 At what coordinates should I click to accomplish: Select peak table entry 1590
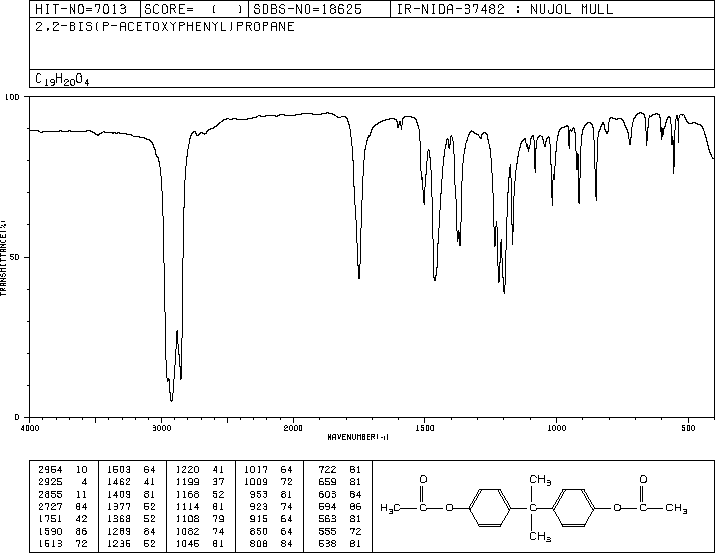(x=50, y=531)
